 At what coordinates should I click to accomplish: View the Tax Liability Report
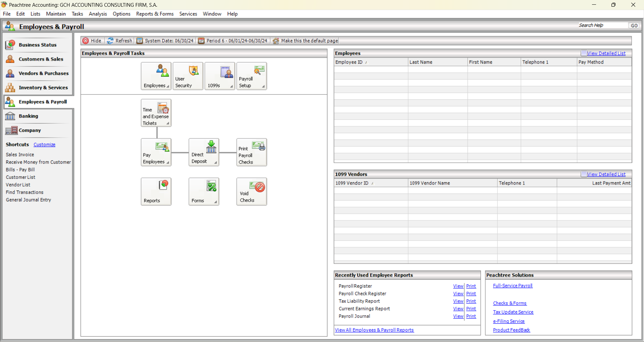[458, 301]
